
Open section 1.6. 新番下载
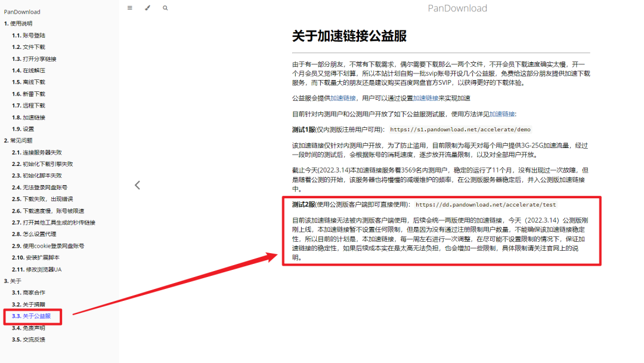click(x=29, y=94)
